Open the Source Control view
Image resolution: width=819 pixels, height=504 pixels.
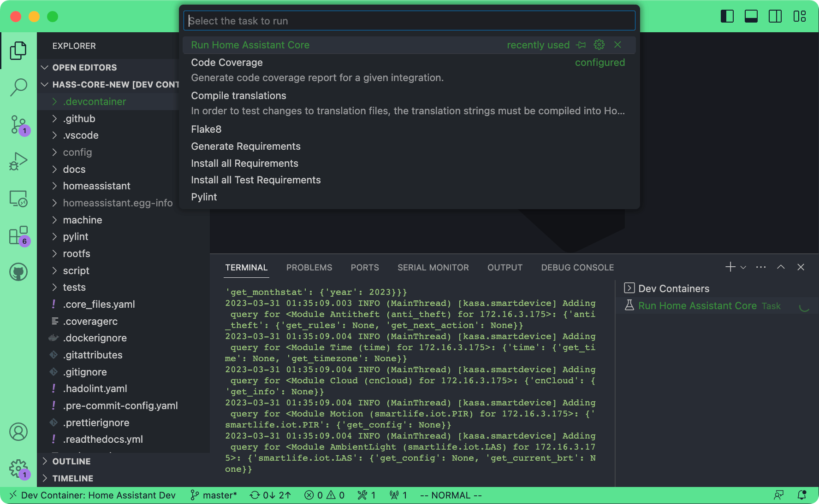18,124
